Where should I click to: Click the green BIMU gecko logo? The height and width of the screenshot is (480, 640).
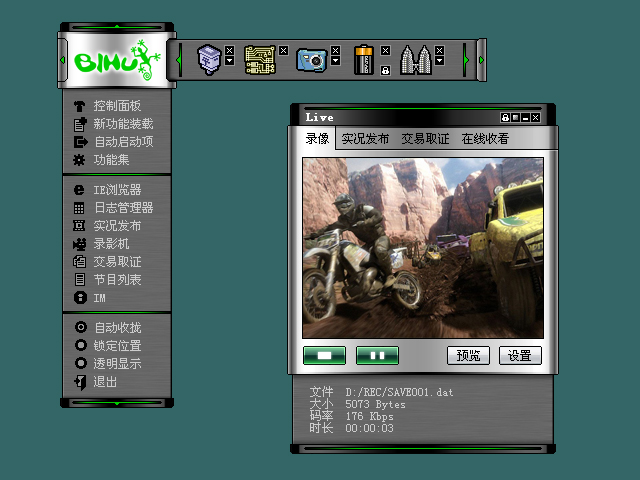tap(117, 60)
